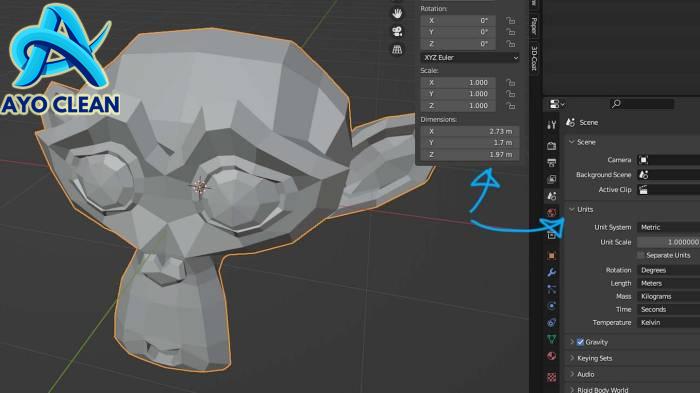Click the Dimensions Z 1.97 m field
The image size is (700, 393).
pyautogui.click(x=470, y=155)
